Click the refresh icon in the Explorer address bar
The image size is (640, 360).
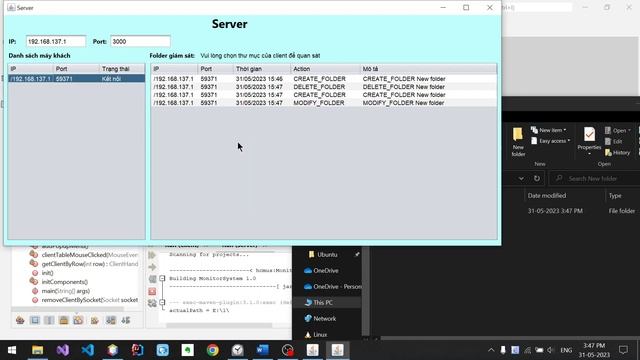click(537, 178)
